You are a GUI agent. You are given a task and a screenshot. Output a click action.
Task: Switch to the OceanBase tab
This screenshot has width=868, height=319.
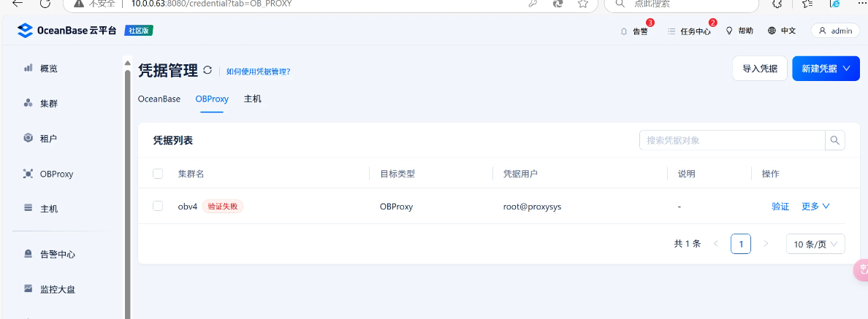coord(159,99)
